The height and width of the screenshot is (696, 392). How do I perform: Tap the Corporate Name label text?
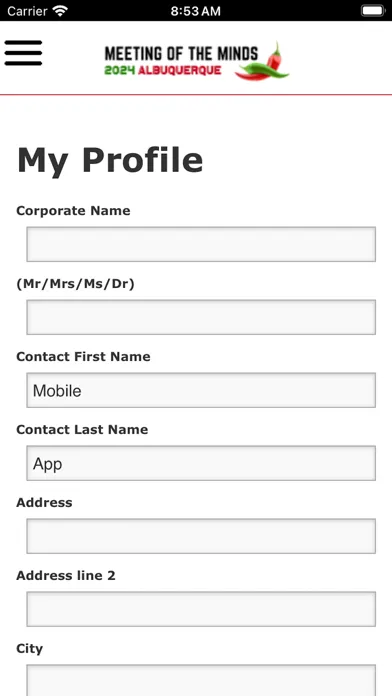73,210
